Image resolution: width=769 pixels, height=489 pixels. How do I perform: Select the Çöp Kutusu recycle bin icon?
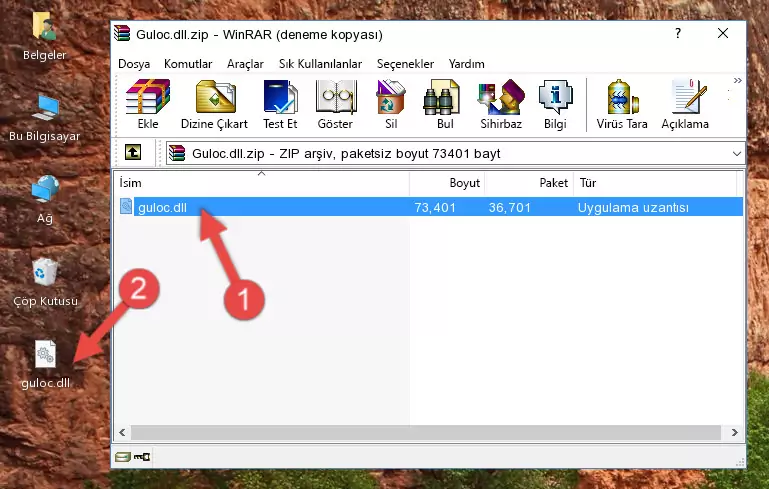click(45, 283)
